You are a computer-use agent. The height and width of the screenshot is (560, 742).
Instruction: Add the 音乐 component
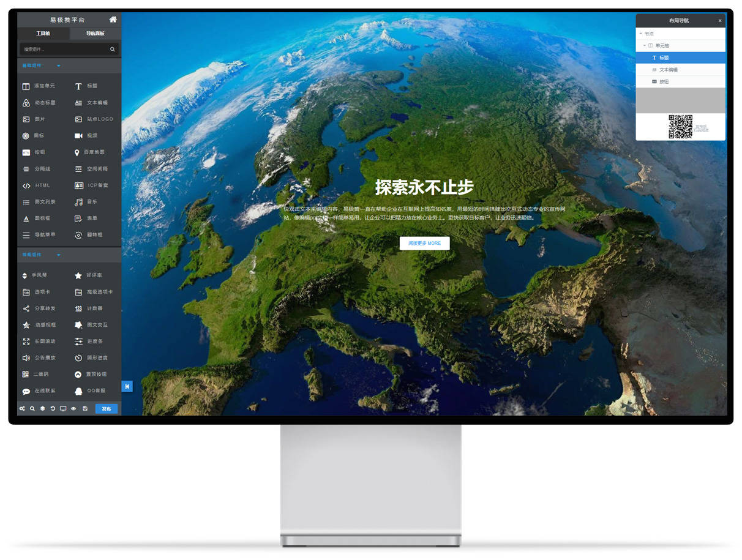[x=86, y=202]
